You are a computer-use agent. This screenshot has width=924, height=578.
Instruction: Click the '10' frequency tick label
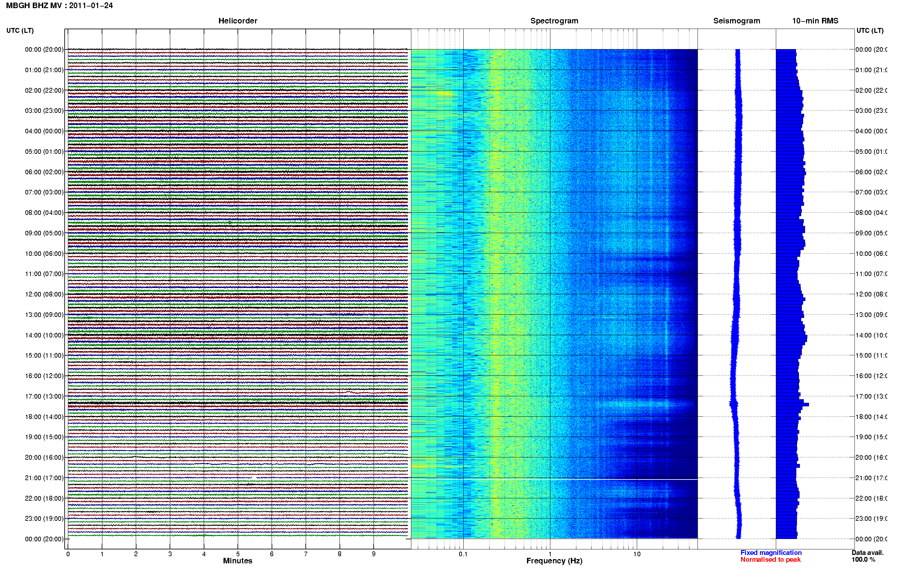click(637, 554)
